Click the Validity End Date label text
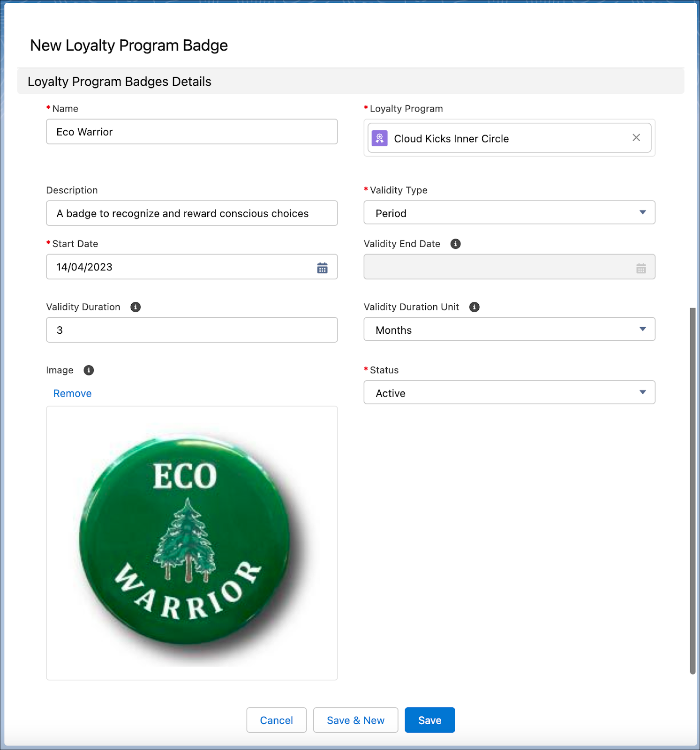The height and width of the screenshot is (750, 700). [402, 244]
